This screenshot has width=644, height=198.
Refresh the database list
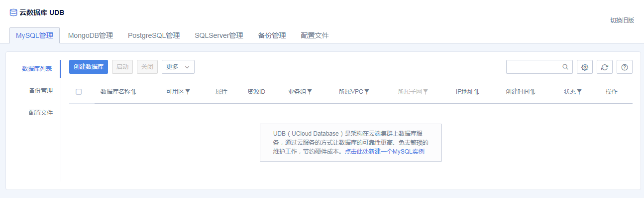pos(605,67)
